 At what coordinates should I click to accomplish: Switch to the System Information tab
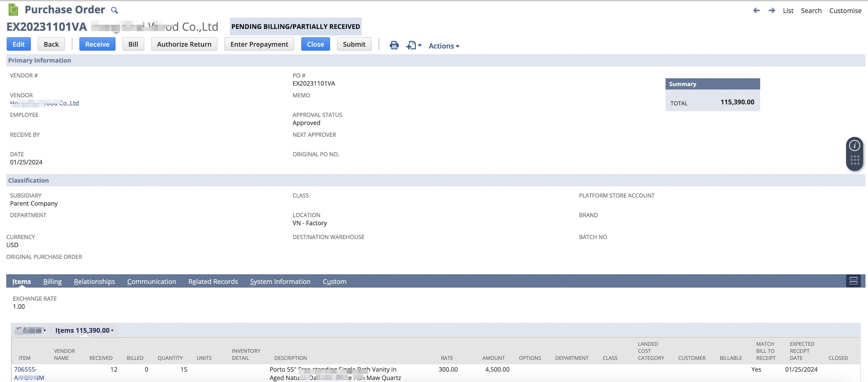280,281
